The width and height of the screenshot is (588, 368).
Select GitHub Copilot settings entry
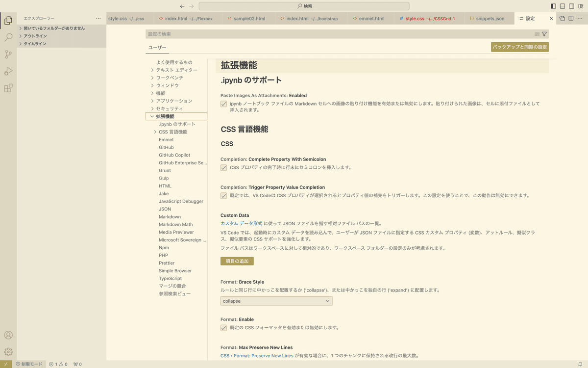[174, 155]
